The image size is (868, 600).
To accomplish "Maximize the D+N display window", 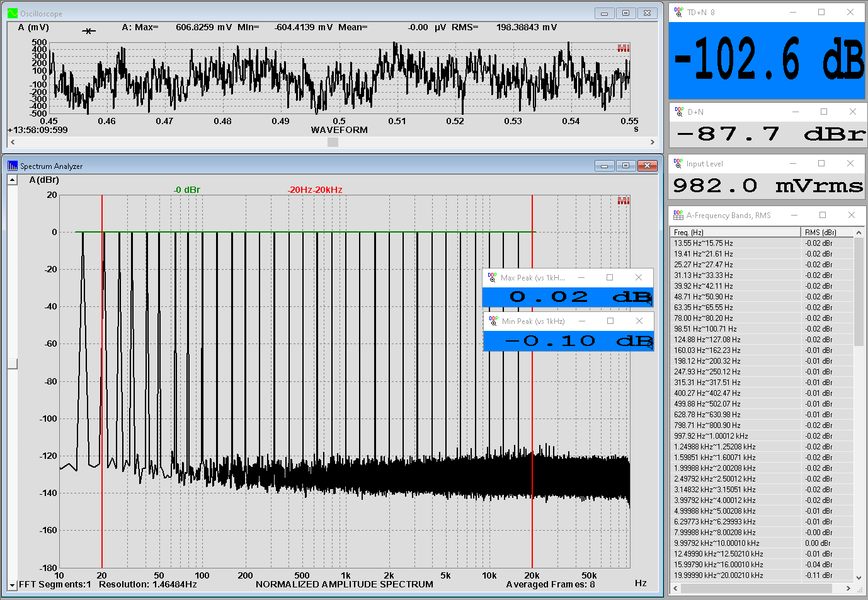I will [x=824, y=112].
